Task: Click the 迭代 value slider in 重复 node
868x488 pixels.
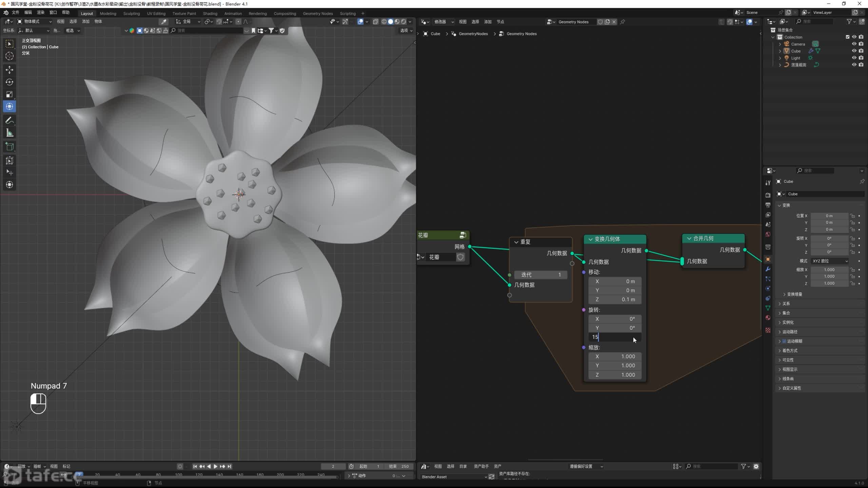Action: point(540,275)
